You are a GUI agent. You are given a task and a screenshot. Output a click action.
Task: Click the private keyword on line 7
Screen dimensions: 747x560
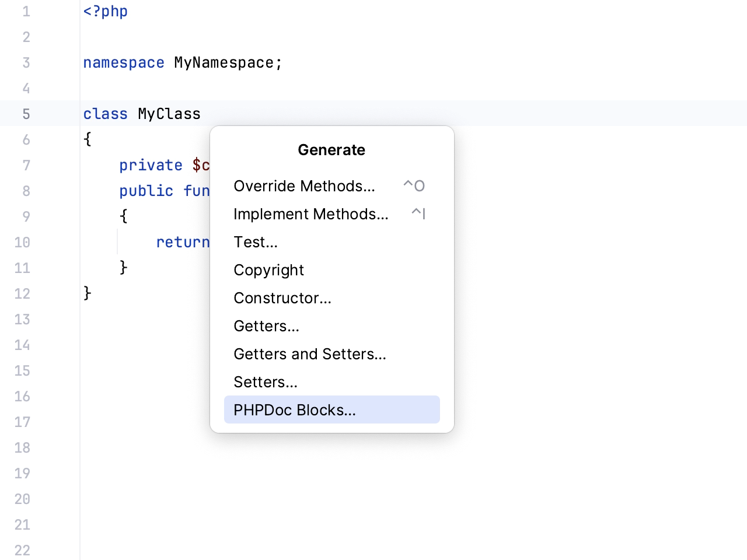tap(151, 165)
